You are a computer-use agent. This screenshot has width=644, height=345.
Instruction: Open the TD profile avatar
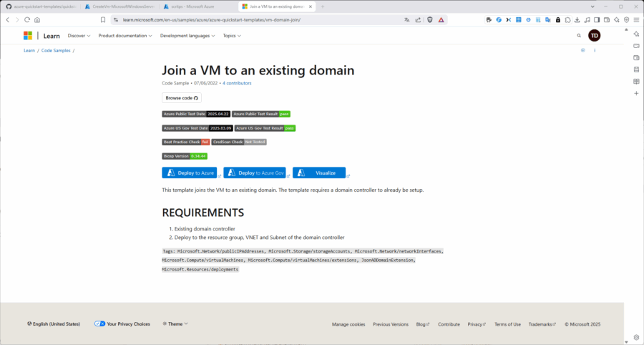point(595,36)
